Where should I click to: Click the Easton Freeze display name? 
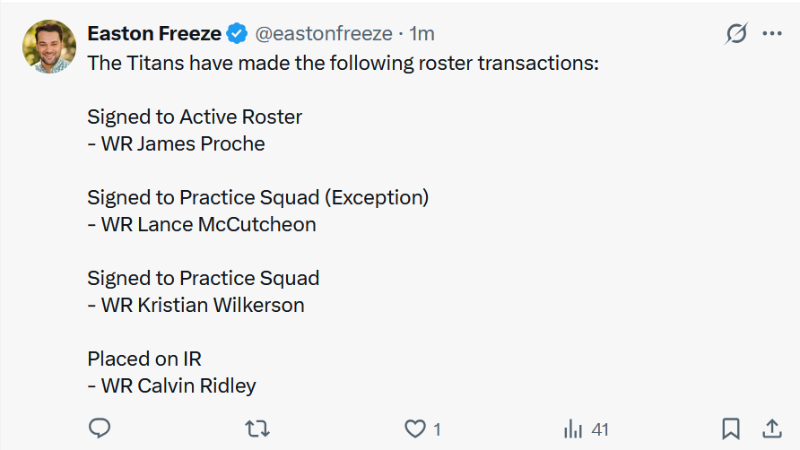(x=154, y=34)
